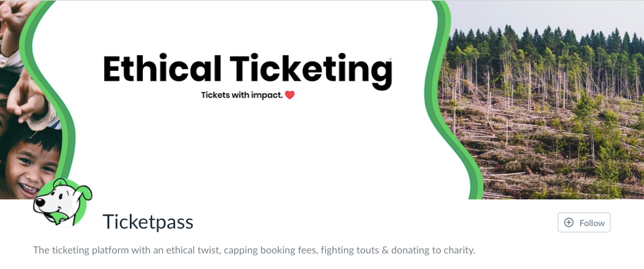Image resolution: width=644 pixels, height=269 pixels.
Task: Click the plus circle icon in Follow
Action: pyautogui.click(x=569, y=222)
